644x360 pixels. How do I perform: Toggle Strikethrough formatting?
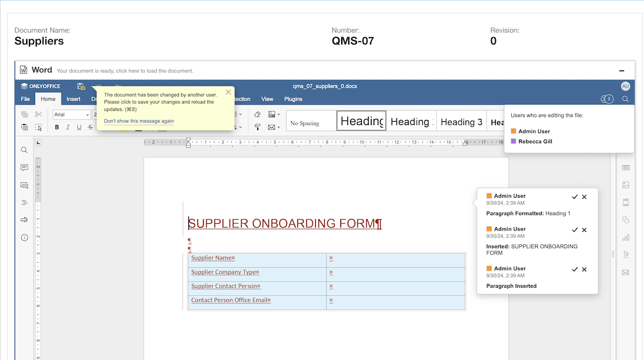point(91,127)
